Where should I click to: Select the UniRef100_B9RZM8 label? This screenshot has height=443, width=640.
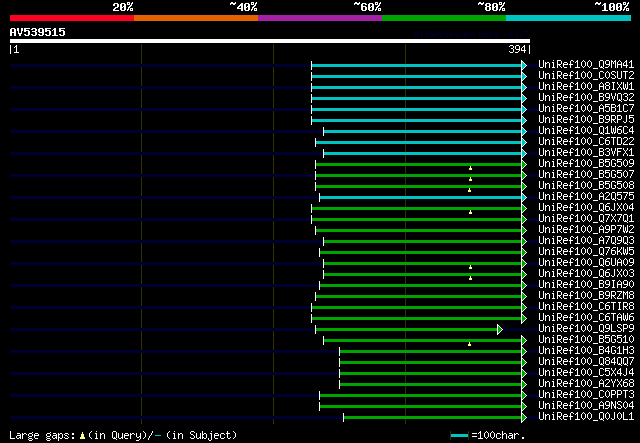(x=586, y=296)
